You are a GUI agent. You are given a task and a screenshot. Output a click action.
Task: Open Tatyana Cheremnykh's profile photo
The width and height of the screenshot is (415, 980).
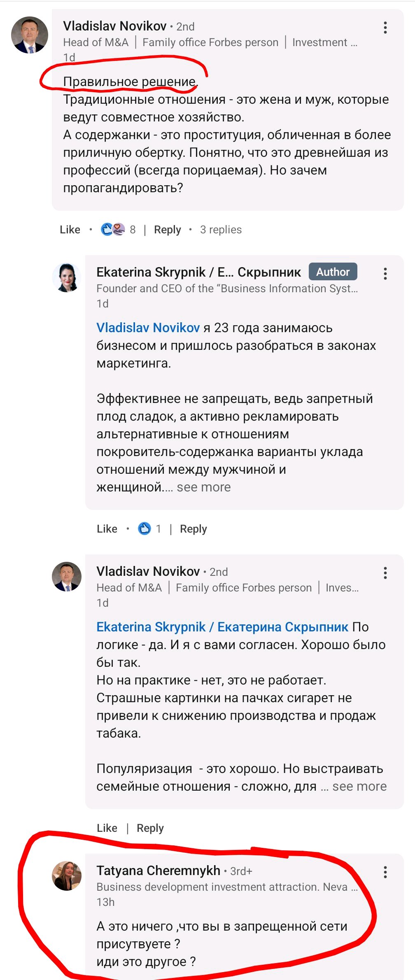(x=67, y=876)
